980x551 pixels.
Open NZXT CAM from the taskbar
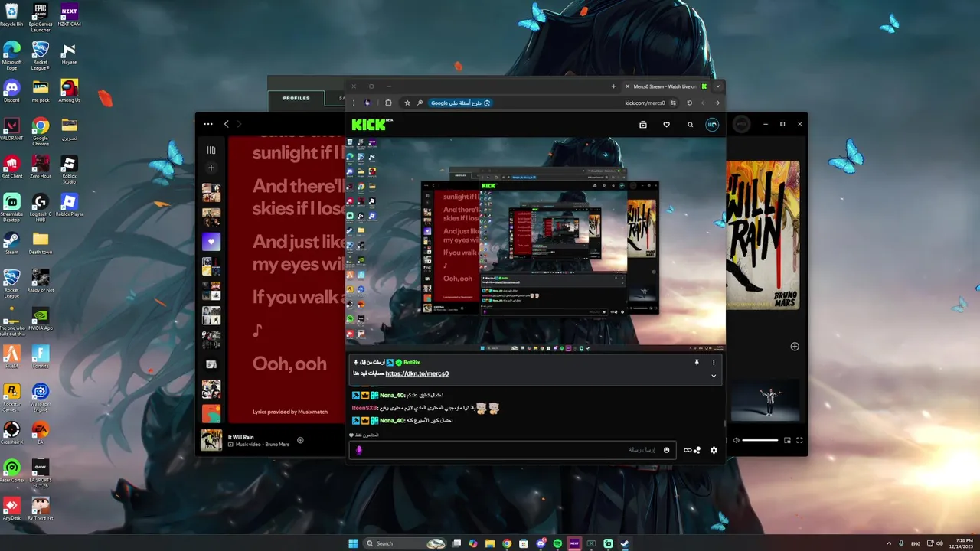(574, 543)
